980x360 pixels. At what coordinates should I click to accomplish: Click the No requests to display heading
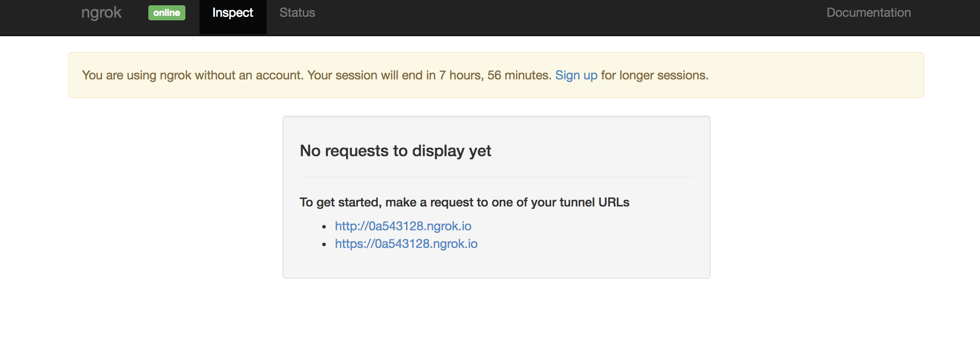point(395,150)
